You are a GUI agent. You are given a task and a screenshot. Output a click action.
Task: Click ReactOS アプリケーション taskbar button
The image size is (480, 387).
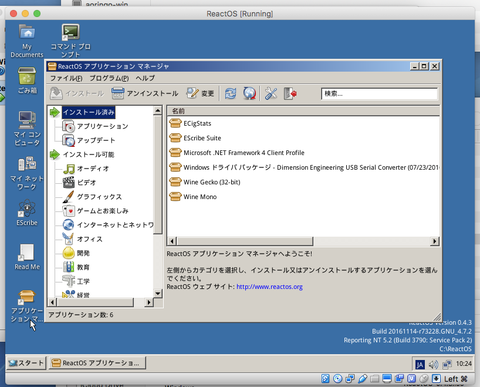97,363
